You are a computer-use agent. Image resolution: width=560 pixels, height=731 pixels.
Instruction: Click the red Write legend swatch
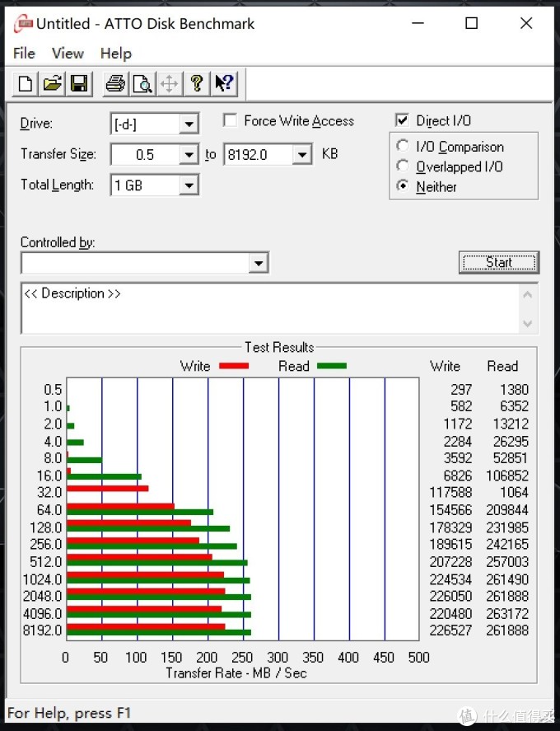234,366
